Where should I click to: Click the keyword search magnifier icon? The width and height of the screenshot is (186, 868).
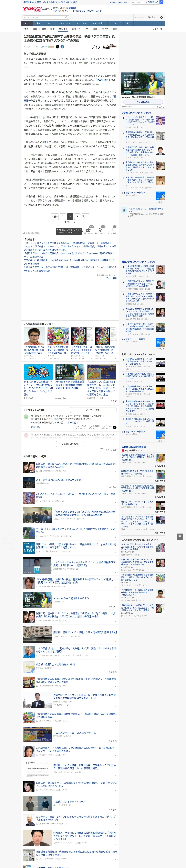[66, 17]
